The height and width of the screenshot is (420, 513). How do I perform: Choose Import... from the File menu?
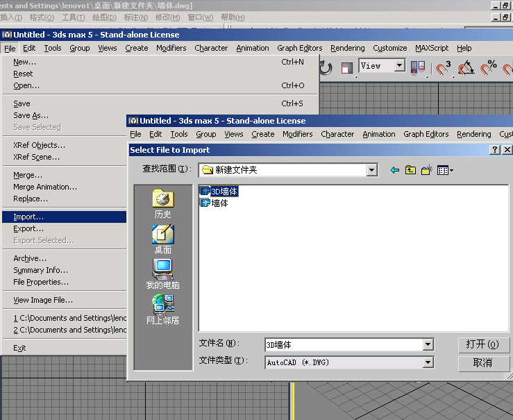[28, 217]
